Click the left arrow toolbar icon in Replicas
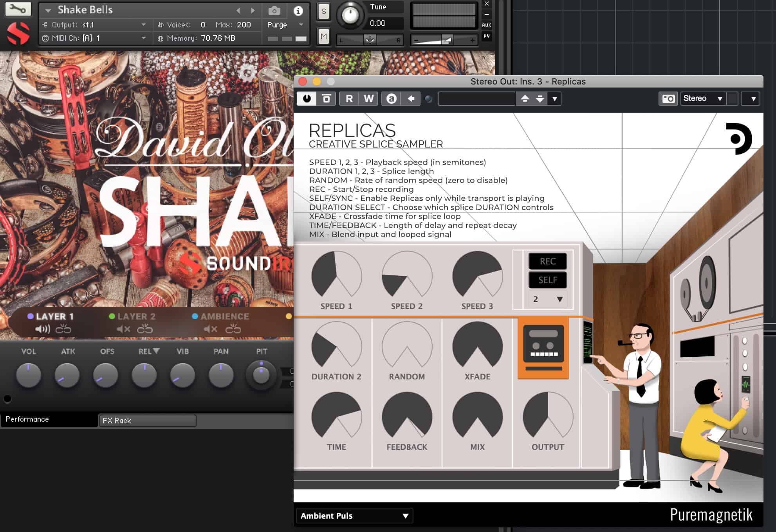This screenshot has width=776, height=532. [411, 99]
